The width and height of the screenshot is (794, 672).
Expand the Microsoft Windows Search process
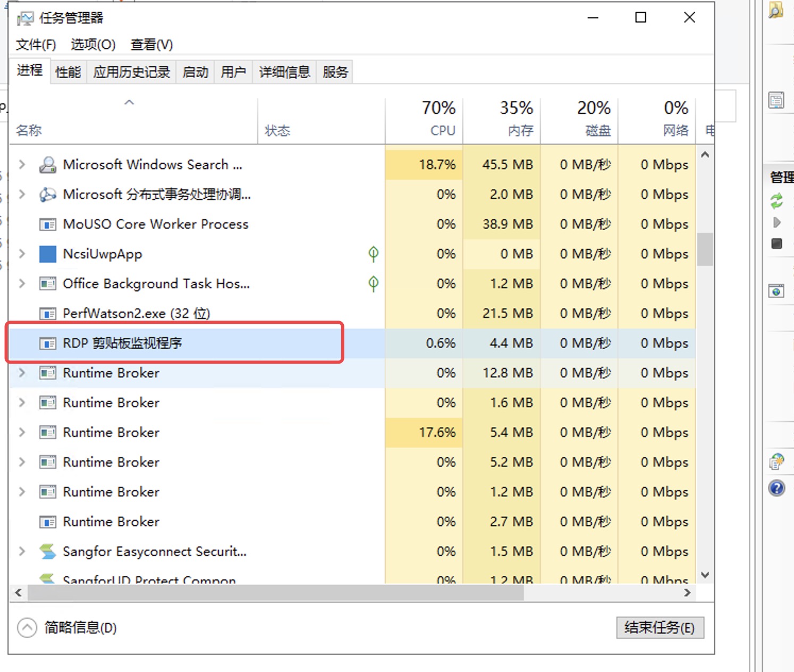(21, 164)
